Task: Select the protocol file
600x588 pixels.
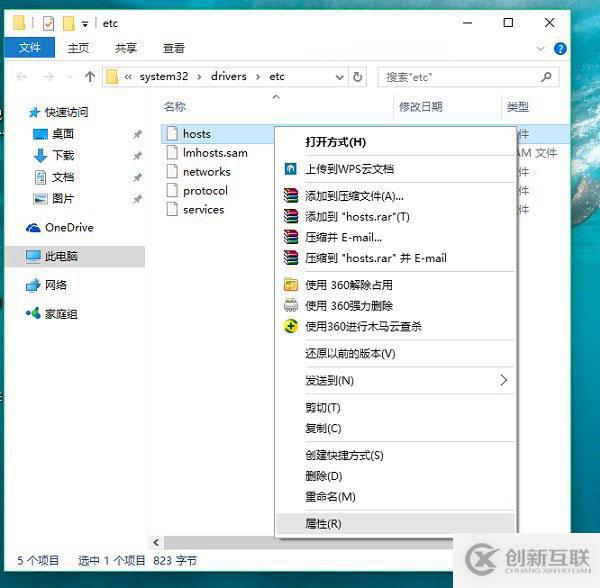Action: point(205,191)
